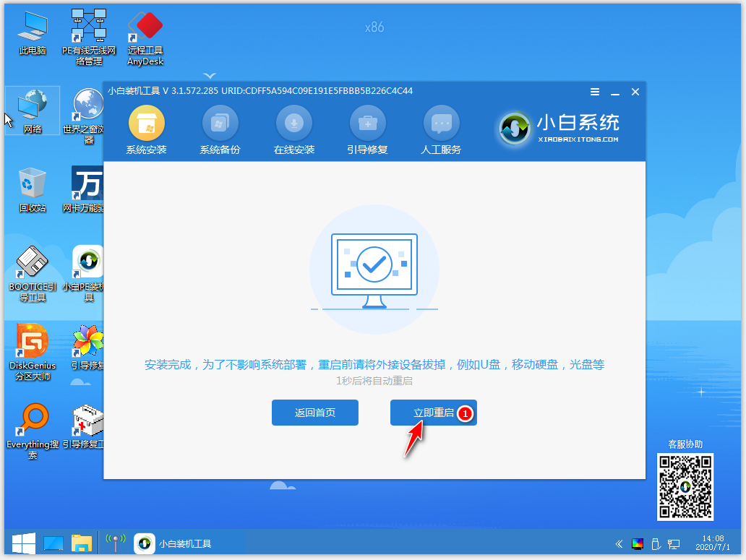
Task: Close the 小白装机工具 window
Action: click(635, 92)
